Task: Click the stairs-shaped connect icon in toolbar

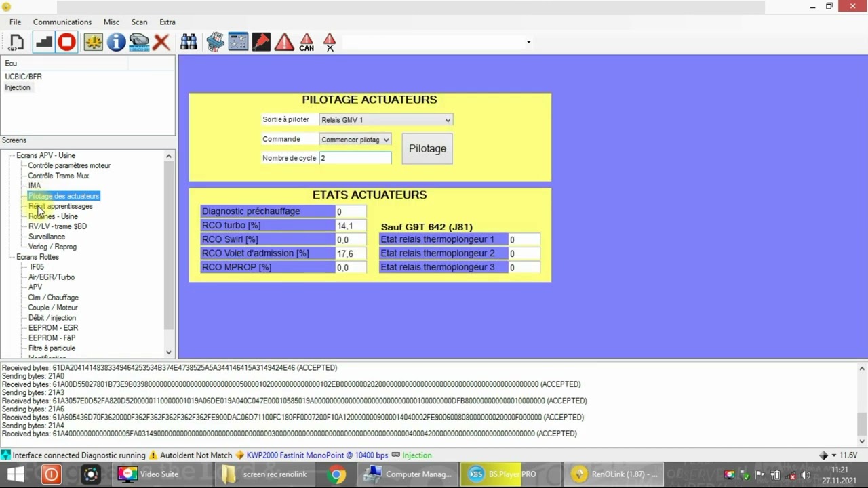Action: pyautogui.click(x=44, y=42)
